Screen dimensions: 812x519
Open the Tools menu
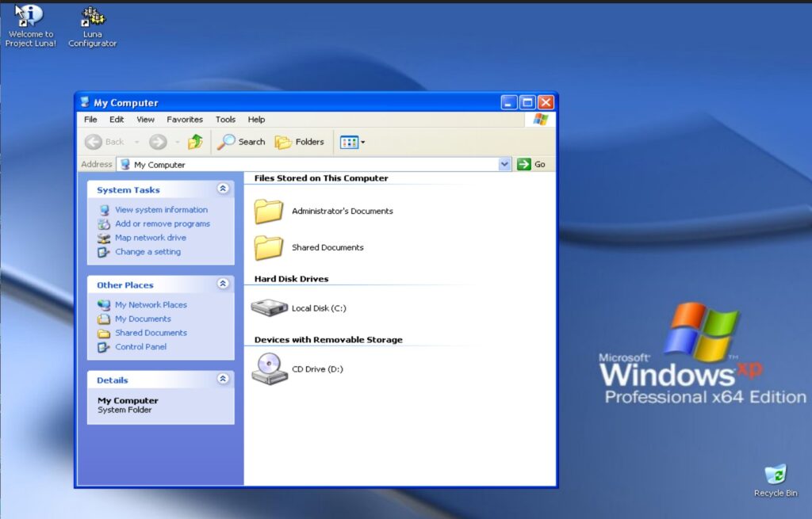click(x=225, y=120)
